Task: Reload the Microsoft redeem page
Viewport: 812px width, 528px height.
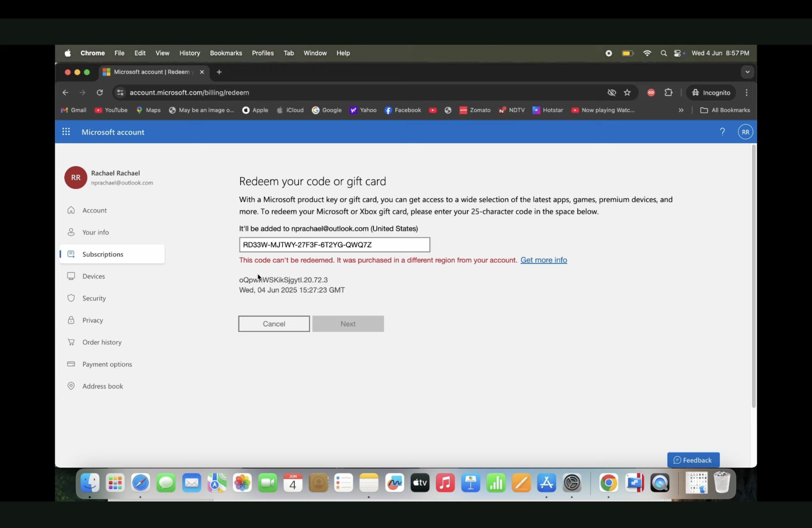Action: coord(100,93)
